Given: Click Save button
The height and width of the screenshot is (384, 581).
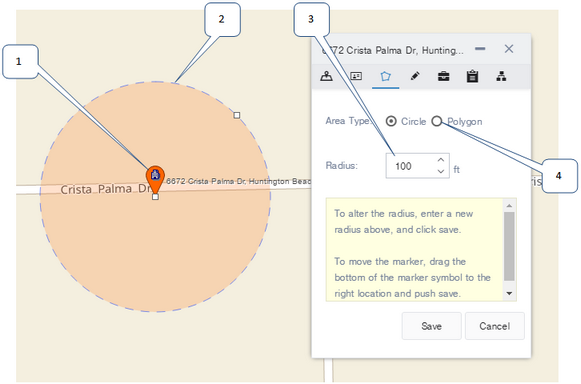Looking at the screenshot, I should click(x=432, y=326).
